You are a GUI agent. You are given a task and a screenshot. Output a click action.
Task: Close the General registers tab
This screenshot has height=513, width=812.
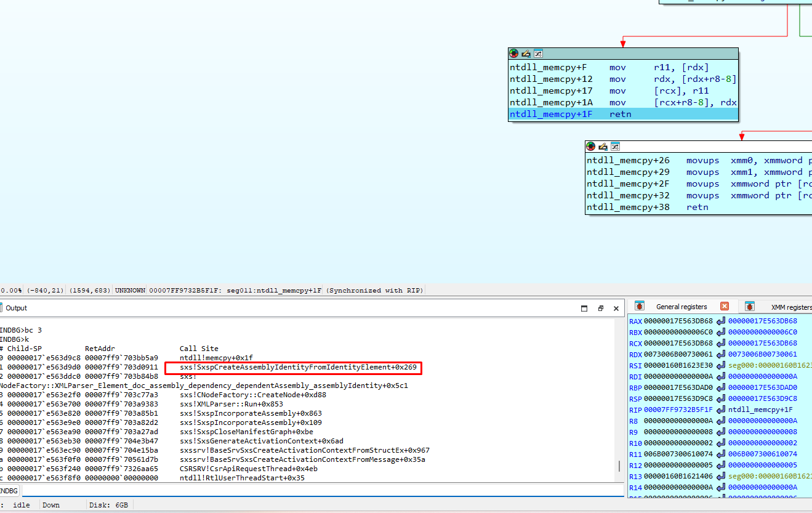[725, 306]
